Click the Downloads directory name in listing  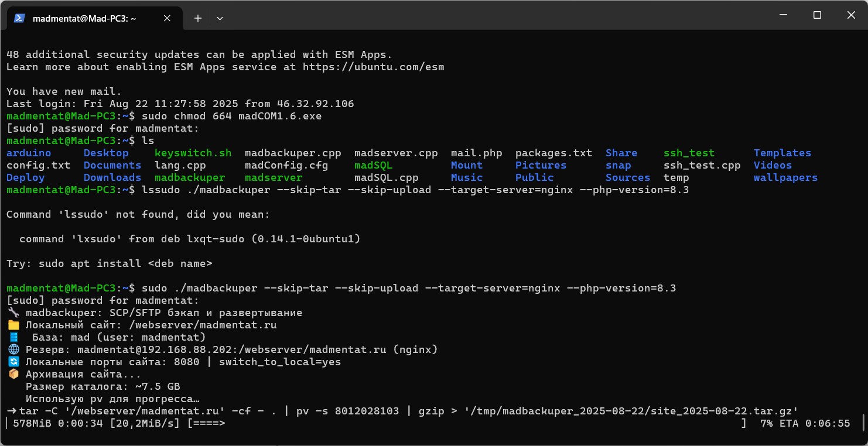112,177
